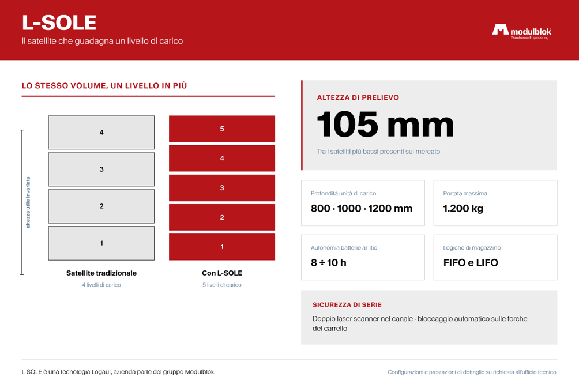579x392 pixels.
Task: Click the '800 · 1000 · 1200 mm' value
Action: [362, 209]
